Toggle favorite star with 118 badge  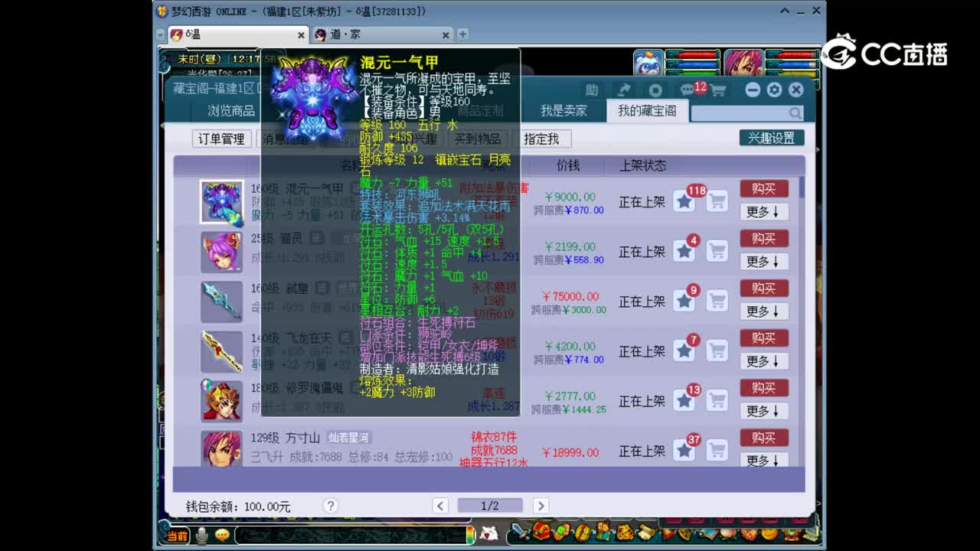[x=684, y=201]
